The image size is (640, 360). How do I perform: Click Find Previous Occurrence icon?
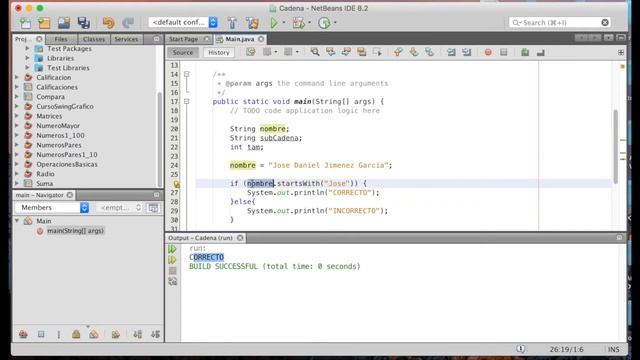coord(330,52)
